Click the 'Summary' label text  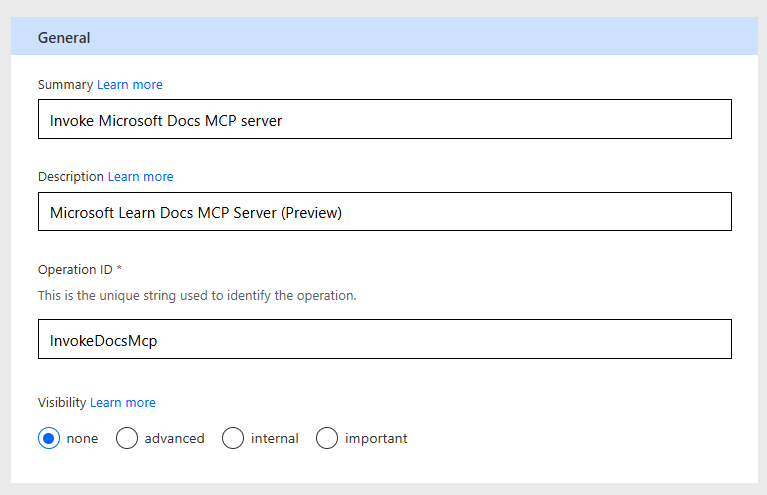[66, 85]
